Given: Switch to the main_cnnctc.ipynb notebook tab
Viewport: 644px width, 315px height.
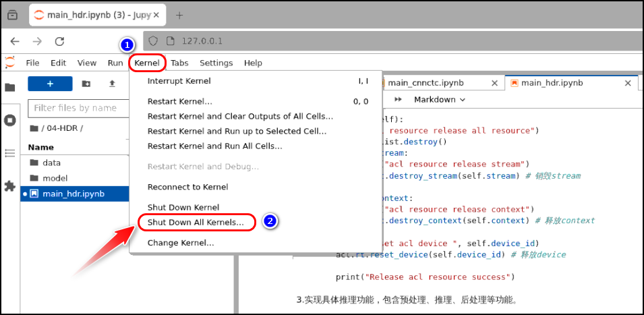Looking at the screenshot, I should coord(426,83).
